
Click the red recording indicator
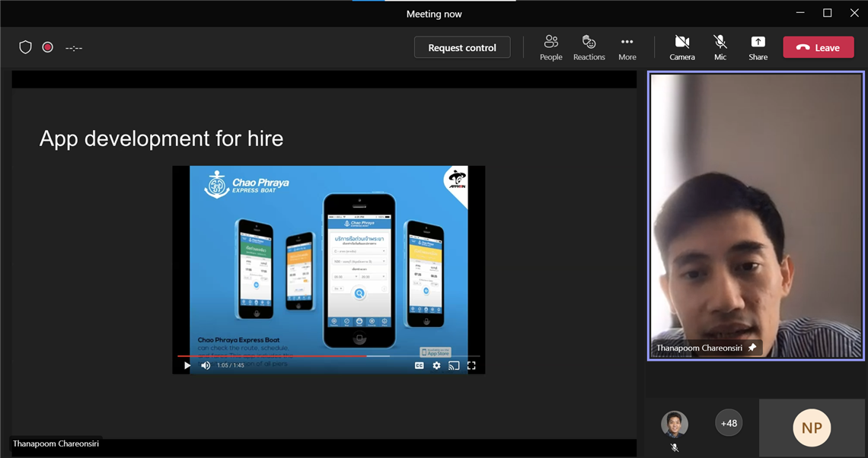47,47
